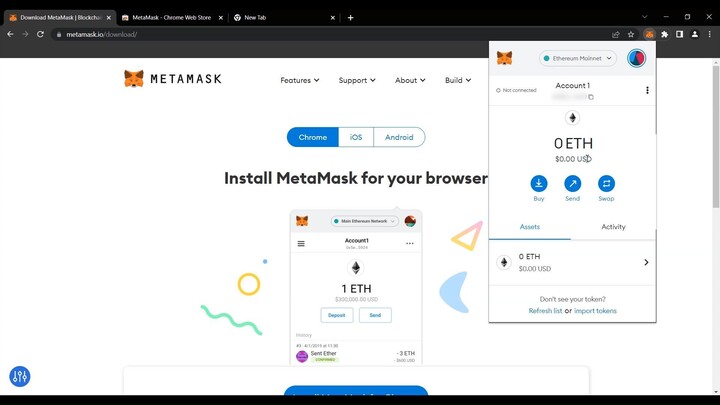The image size is (720, 405).
Task: Open a new browser tab with plus
Action: click(350, 17)
